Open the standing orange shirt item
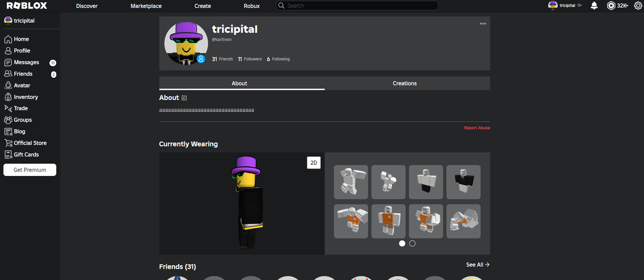The image size is (644, 280). click(x=388, y=221)
